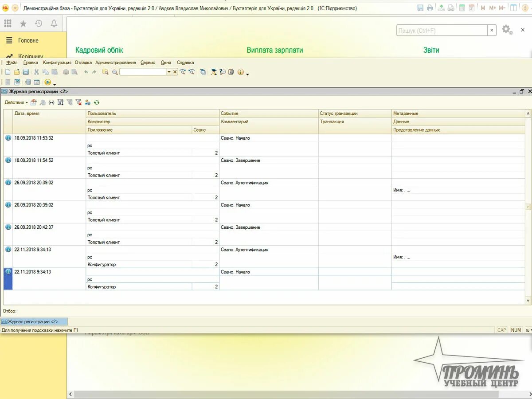Click the Disable filter red-cross funnel icon
This screenshot has height=399, width=532.
[78, 102]
